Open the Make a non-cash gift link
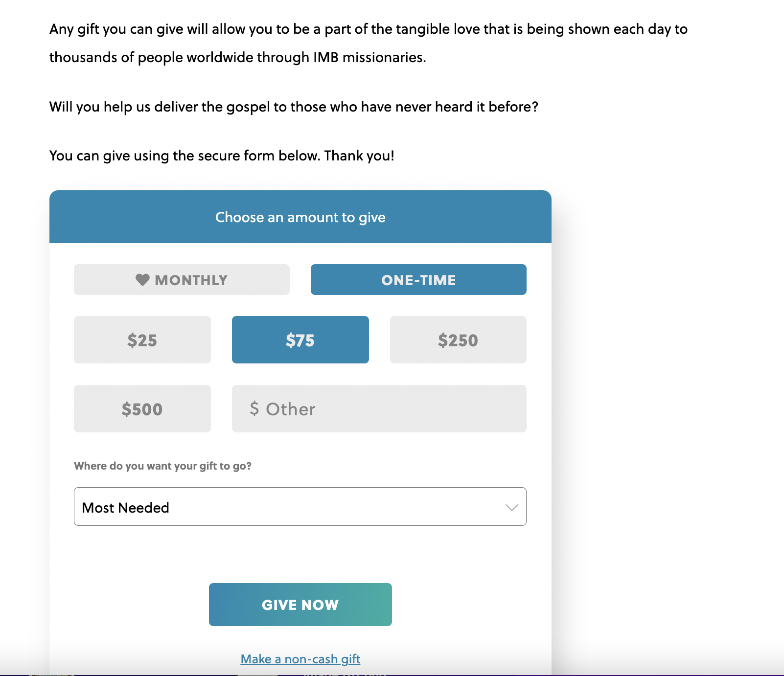Viewport: 784px width, 676px height. coord(300,659)
